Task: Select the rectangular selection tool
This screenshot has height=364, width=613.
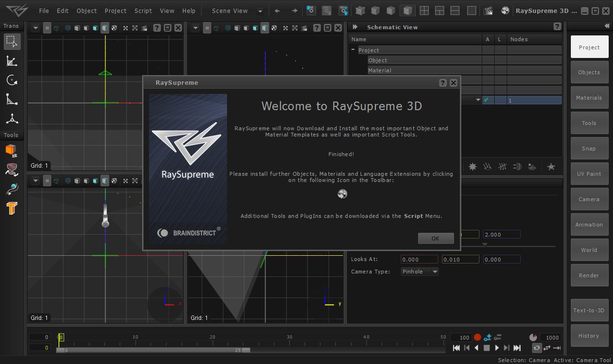Action: coord(12,41)
